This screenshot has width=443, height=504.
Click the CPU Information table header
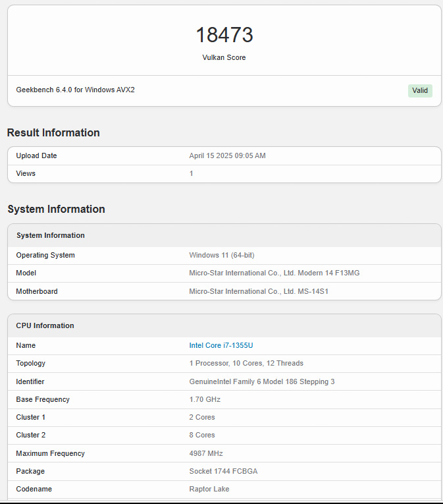(x=224, y=325)
